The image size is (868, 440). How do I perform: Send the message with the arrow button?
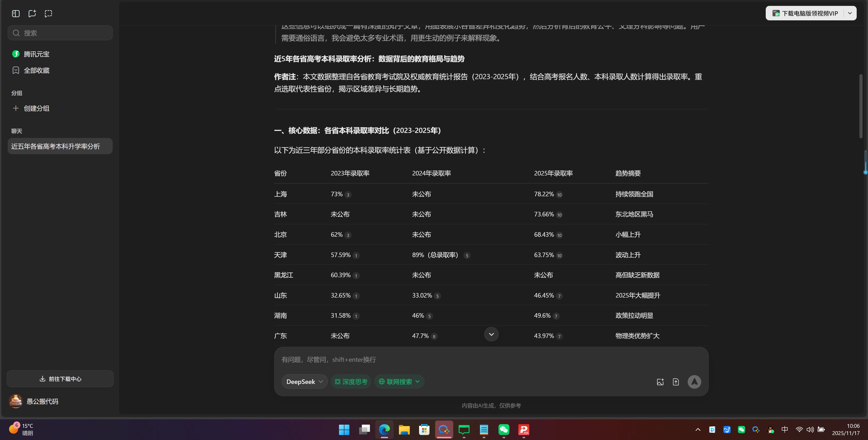click(694, 381)
